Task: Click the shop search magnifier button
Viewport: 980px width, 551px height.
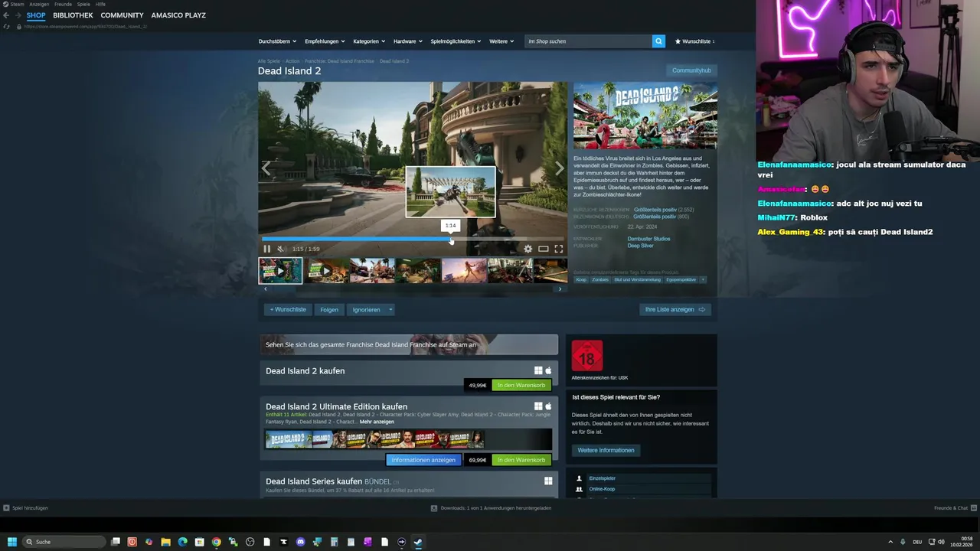Action: point(658,41)
